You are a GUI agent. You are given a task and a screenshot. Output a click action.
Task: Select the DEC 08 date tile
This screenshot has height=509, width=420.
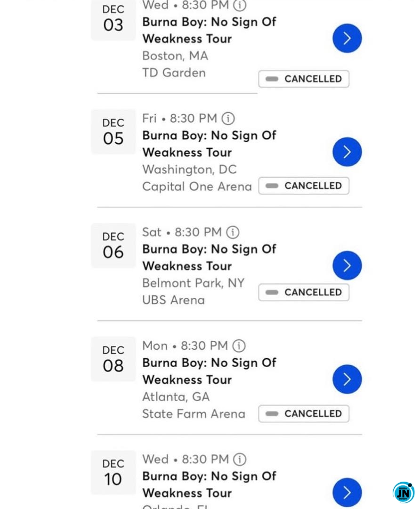pos(113,359)
